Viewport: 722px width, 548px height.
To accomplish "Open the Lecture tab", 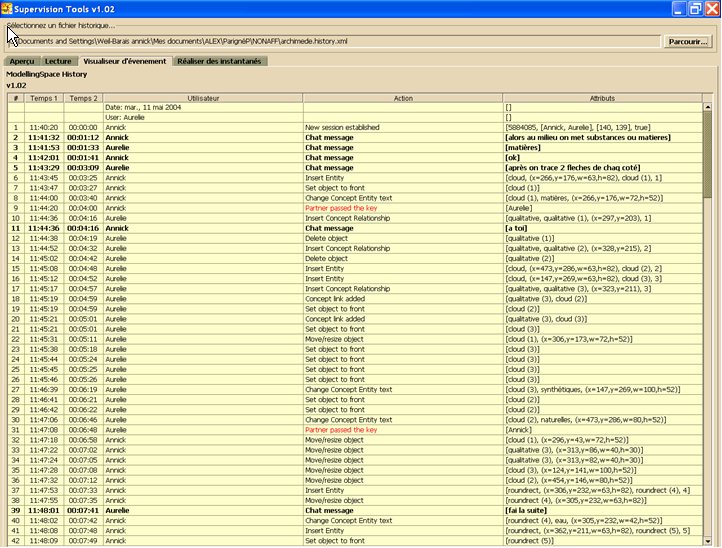I will 58,61.
